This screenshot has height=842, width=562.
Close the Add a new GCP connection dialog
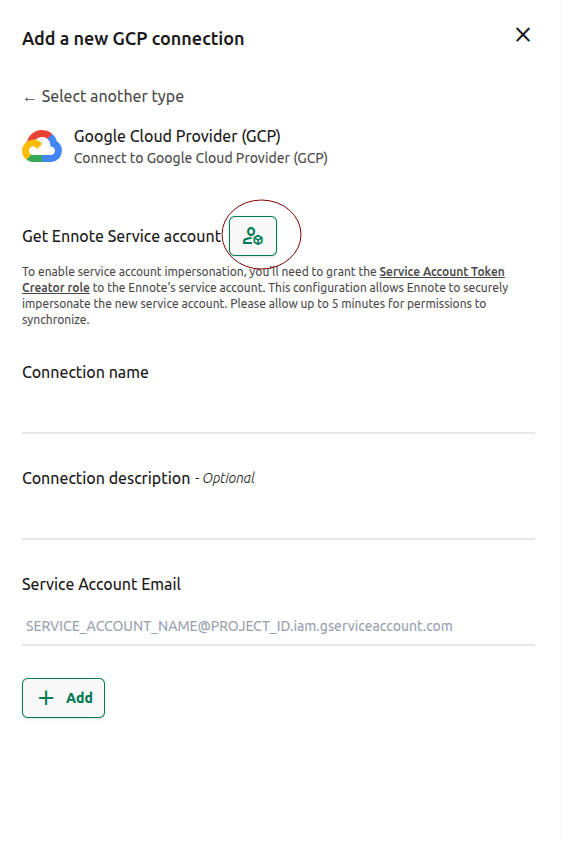(x=523, y=35)
